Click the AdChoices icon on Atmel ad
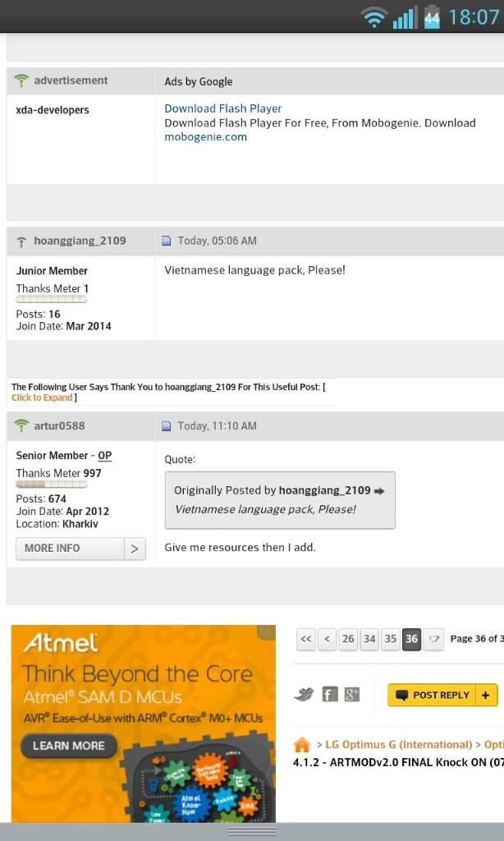 click(267, 632)
